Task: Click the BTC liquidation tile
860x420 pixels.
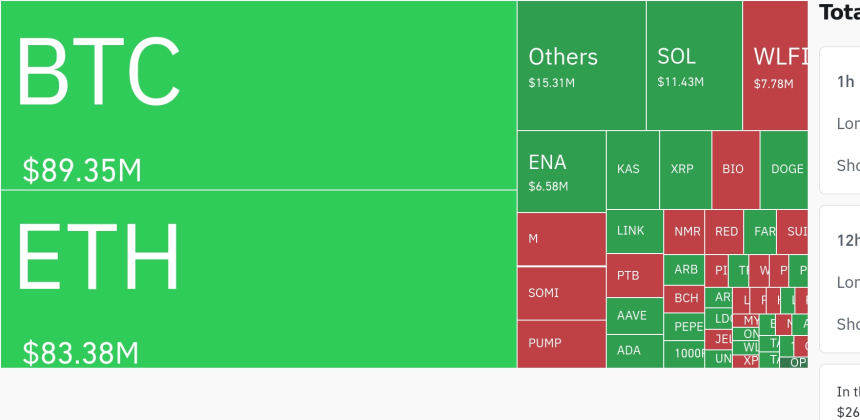Action: point(258,95)
